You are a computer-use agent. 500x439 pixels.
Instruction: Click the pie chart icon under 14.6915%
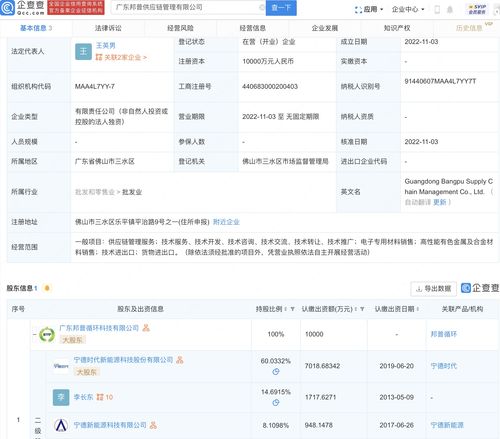(x=276, y=403)
